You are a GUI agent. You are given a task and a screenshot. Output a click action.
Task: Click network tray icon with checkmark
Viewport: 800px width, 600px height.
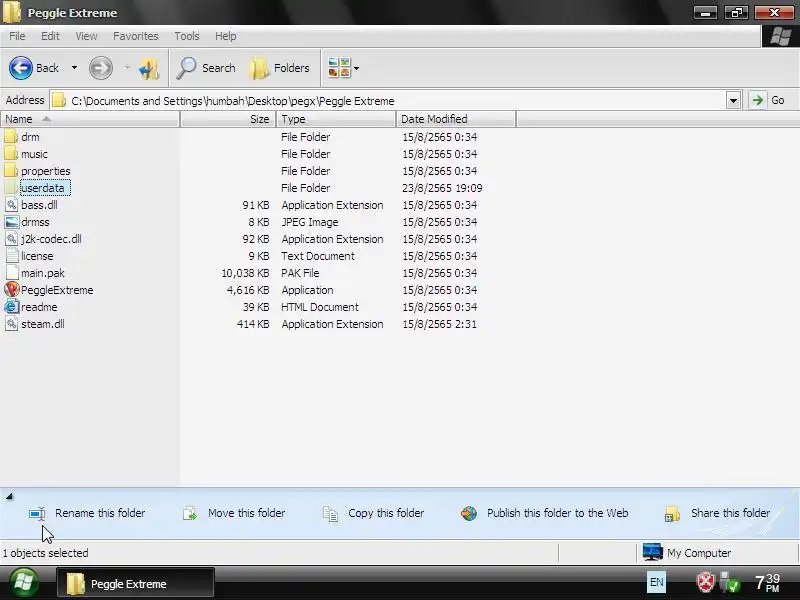pos(730,582)
